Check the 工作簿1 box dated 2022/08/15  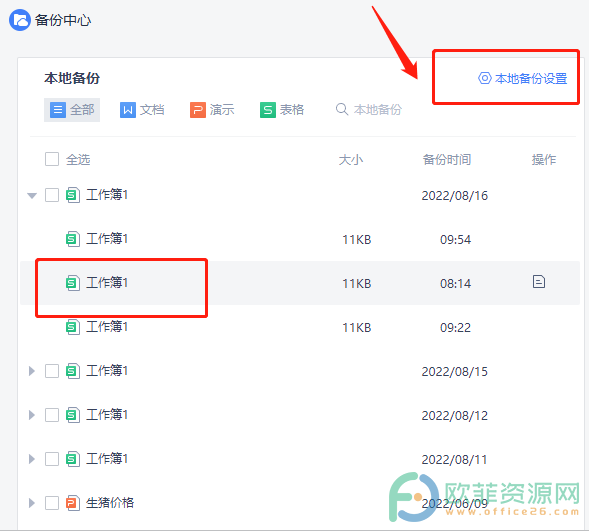click(52, 371)
